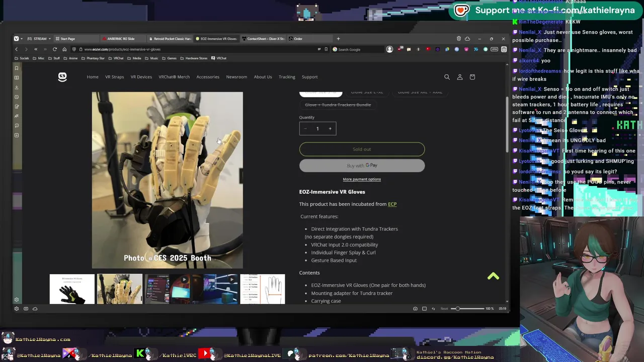Open the Bookmarks sidebar panel
This screenshot has width=644, height=362.
click(17, 68)
